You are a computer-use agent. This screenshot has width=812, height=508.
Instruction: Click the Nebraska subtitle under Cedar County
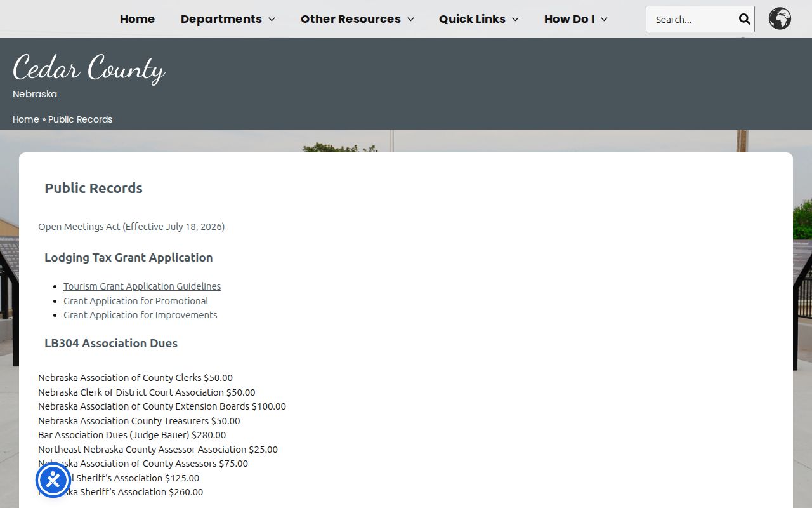(x=35, y=94)
